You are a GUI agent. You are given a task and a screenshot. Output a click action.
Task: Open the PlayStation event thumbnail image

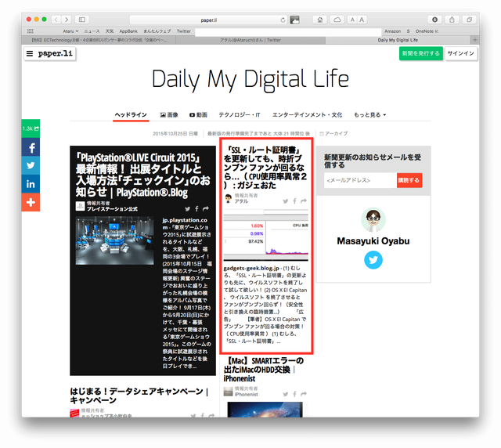coord(114,240)
